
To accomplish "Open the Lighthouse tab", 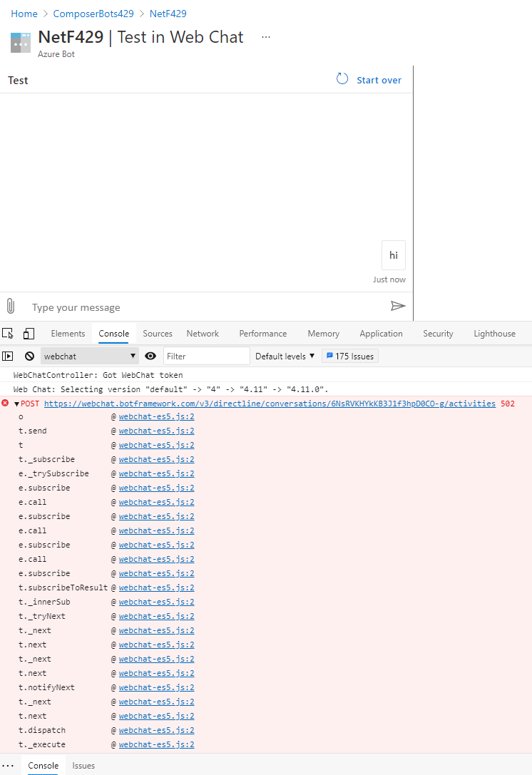I will pos(494,334).
